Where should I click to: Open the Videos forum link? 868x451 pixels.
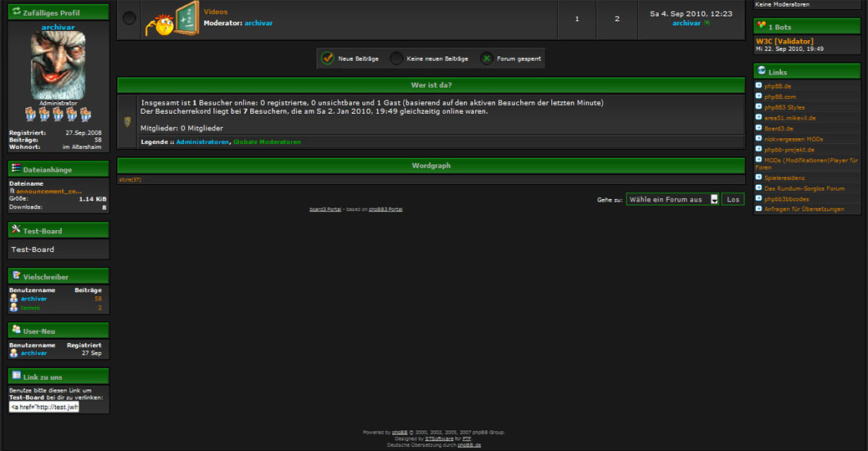[x=216, y=13]
